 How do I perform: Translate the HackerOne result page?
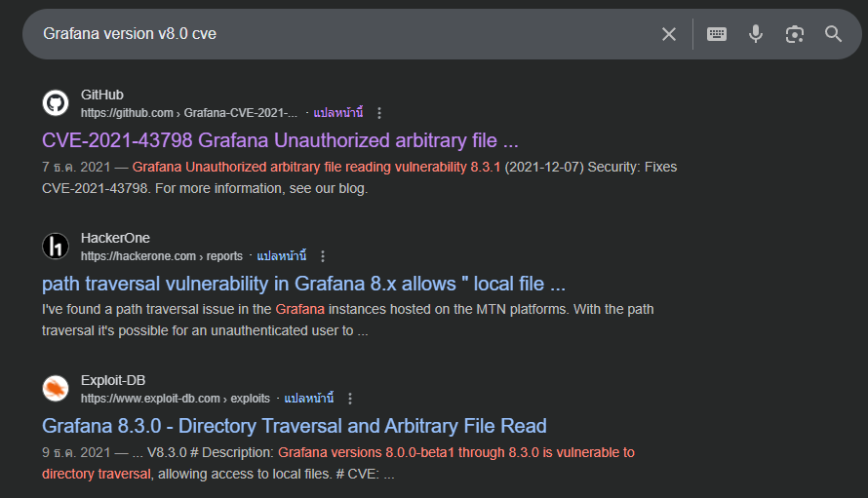[x=282, y=256]
